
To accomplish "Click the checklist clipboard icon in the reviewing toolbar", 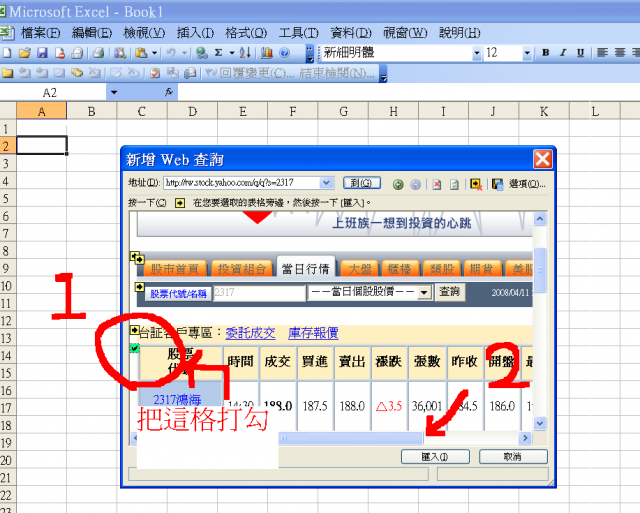I will pyautogui.click(x=155, y=73).
